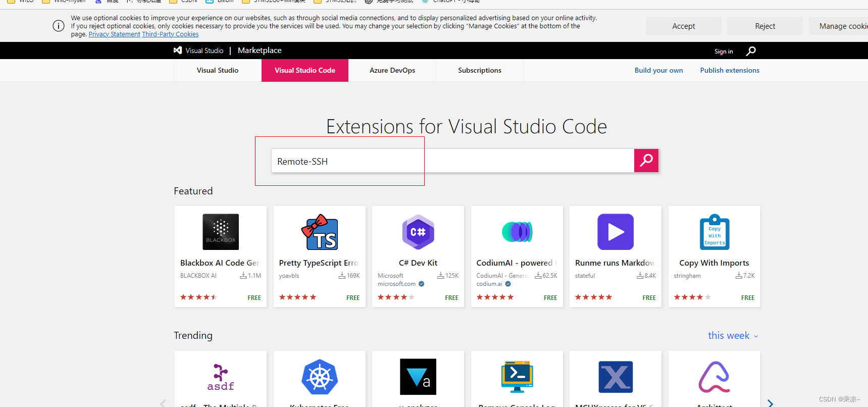Open Subscriptions tab
Image resolution: width=868 pixels, height=407 pixels.
pyautogui.click(x=480, y=70)
